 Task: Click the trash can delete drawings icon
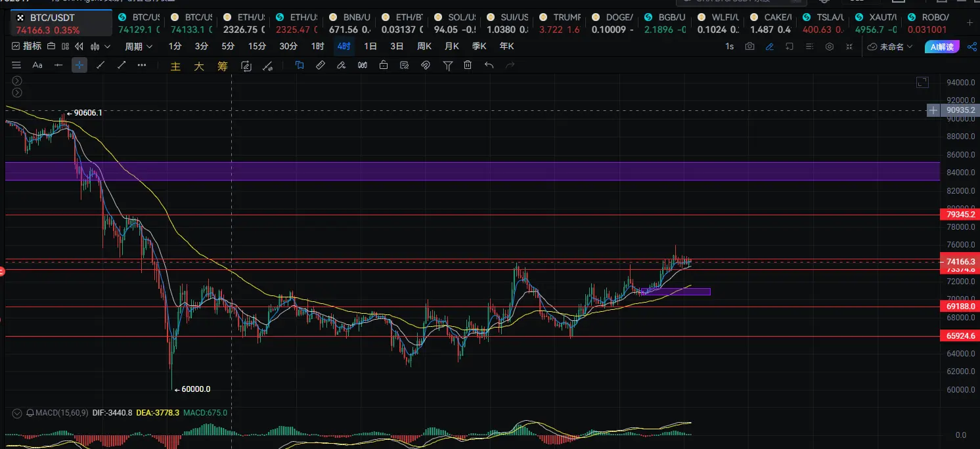468,65
